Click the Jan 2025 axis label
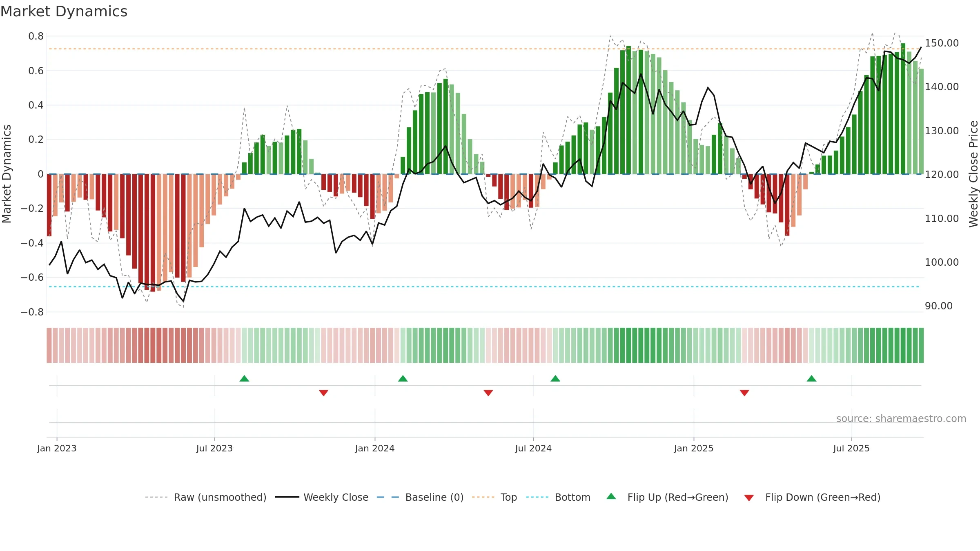980x551 pixels. coord(694,448)
